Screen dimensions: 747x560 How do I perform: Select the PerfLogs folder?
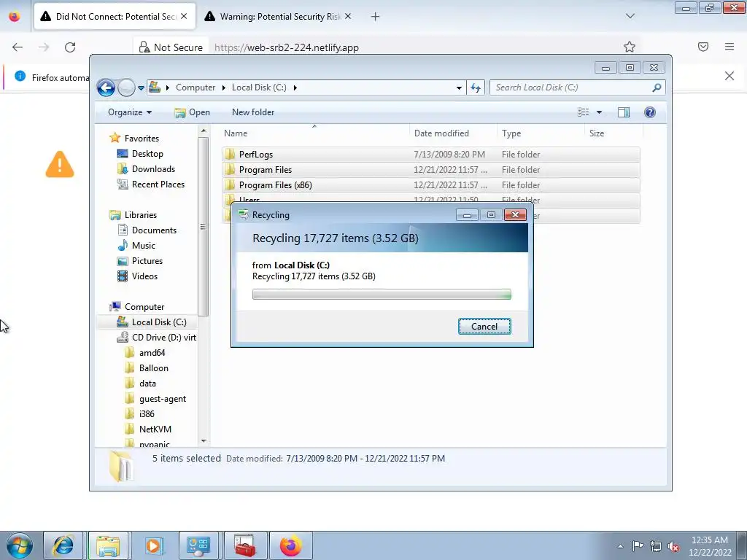430,155
